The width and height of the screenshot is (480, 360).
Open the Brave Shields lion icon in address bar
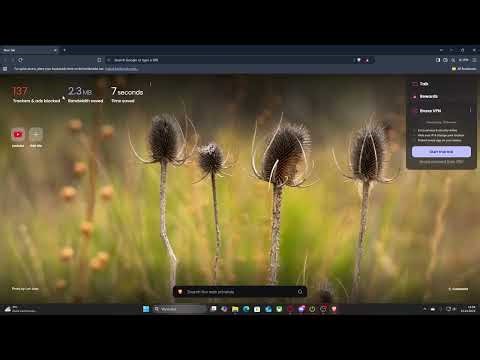[359, 60]
